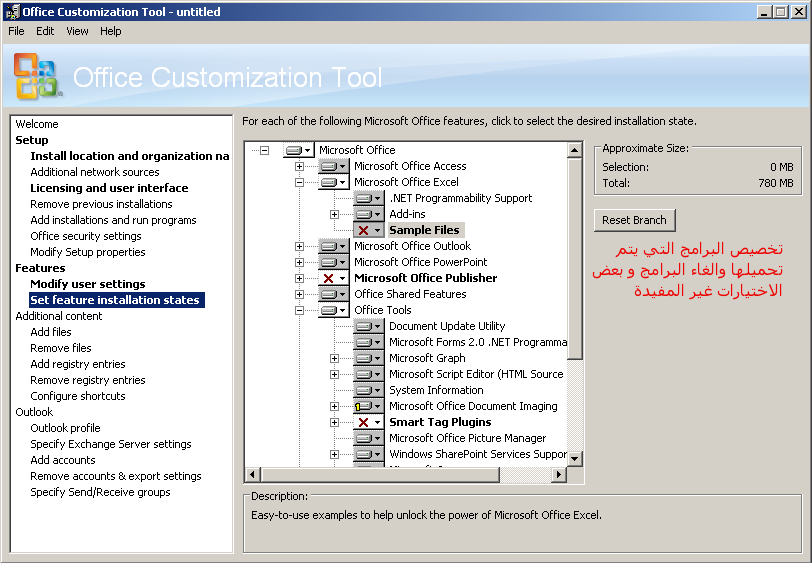812x563 pixels.
Task: Open Remove previous installations
Action: tap(102, 204)
